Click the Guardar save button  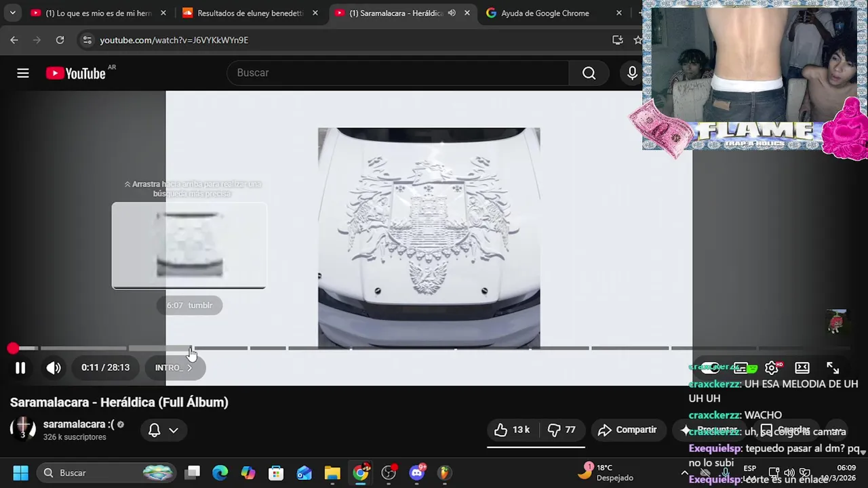785,430
